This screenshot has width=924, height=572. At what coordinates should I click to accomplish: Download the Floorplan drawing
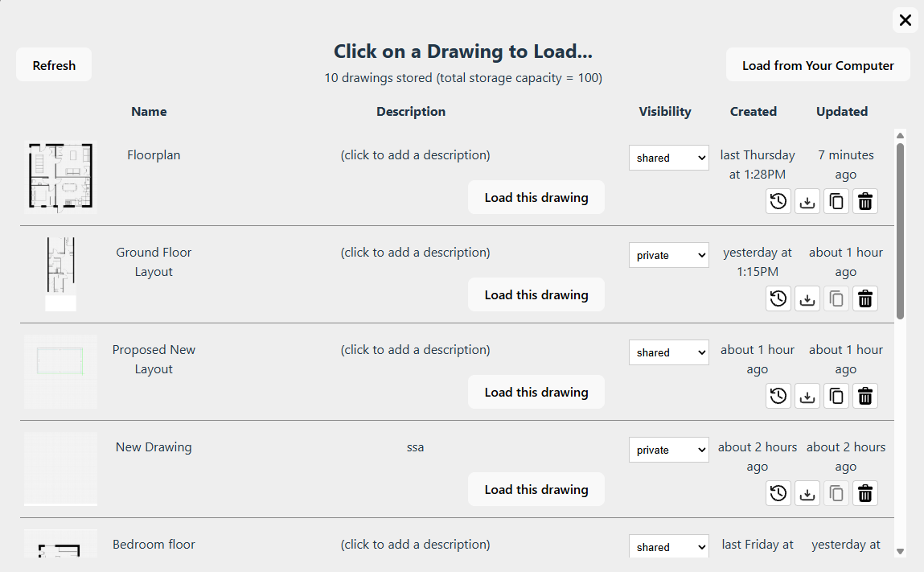[807, 202]
